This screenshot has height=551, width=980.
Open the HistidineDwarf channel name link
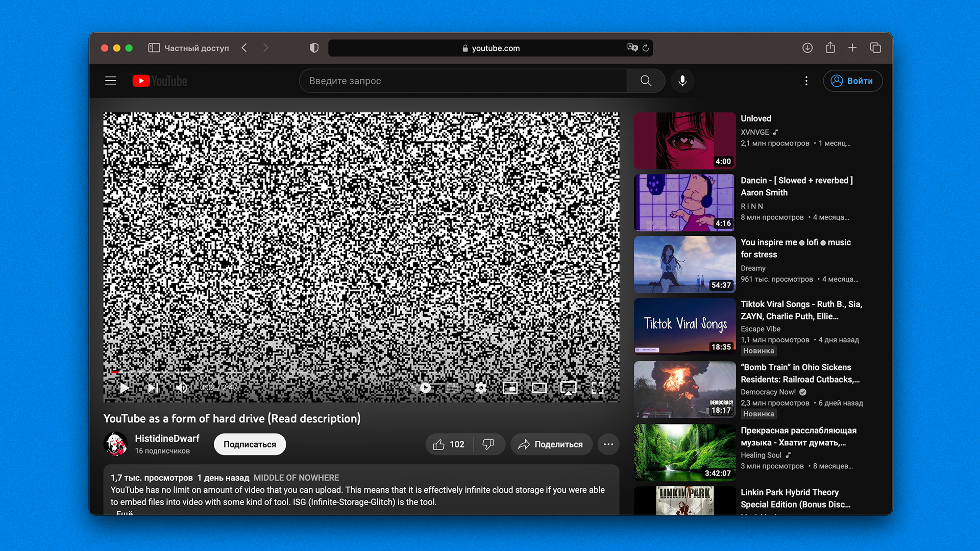[x=167, y=438]
